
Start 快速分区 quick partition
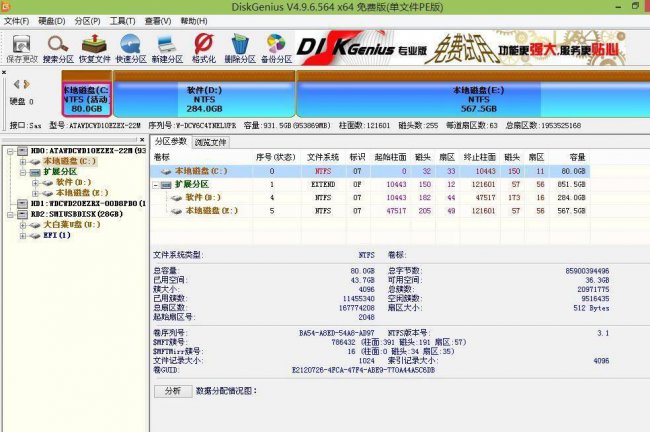coord(131,49)
